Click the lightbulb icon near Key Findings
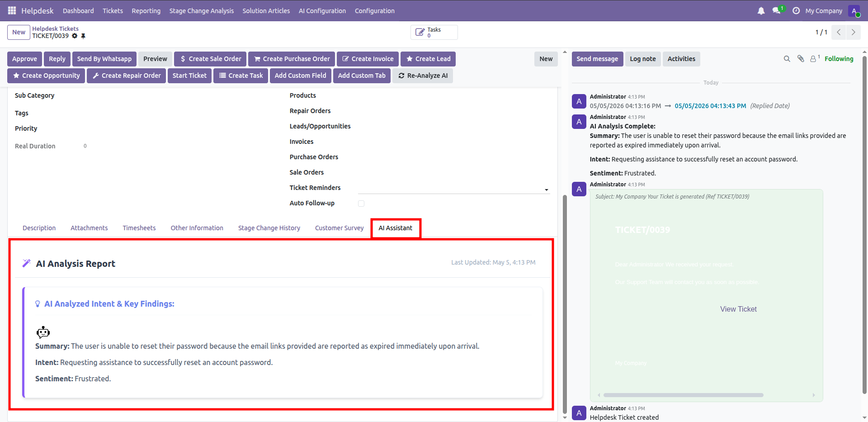The height and width of the screenshot is (422, 868). click(38, 304)
